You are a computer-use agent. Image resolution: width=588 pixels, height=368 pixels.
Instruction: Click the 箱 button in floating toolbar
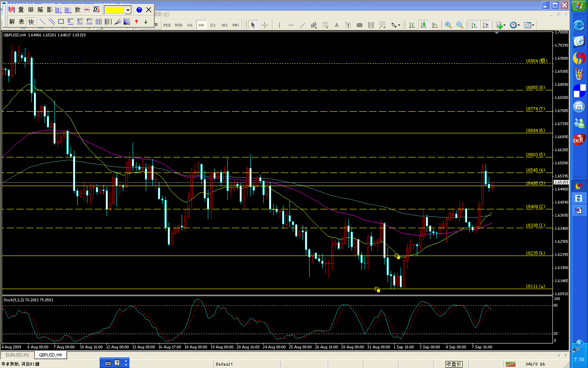40,10
